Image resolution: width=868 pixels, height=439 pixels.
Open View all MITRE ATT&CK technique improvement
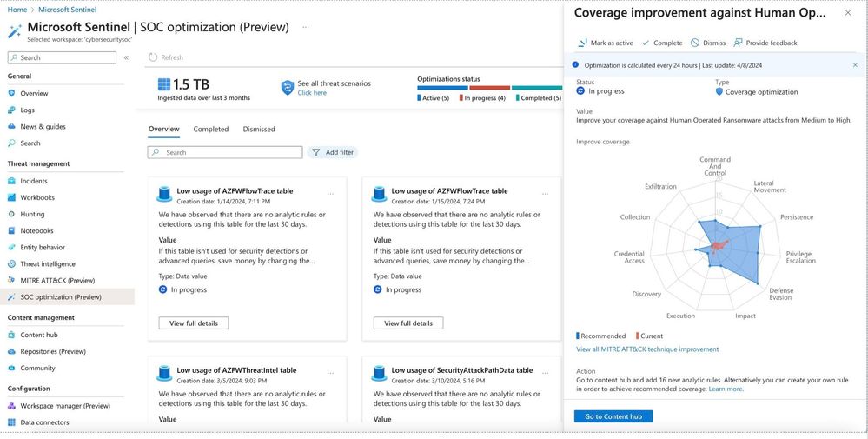[647, 349]
